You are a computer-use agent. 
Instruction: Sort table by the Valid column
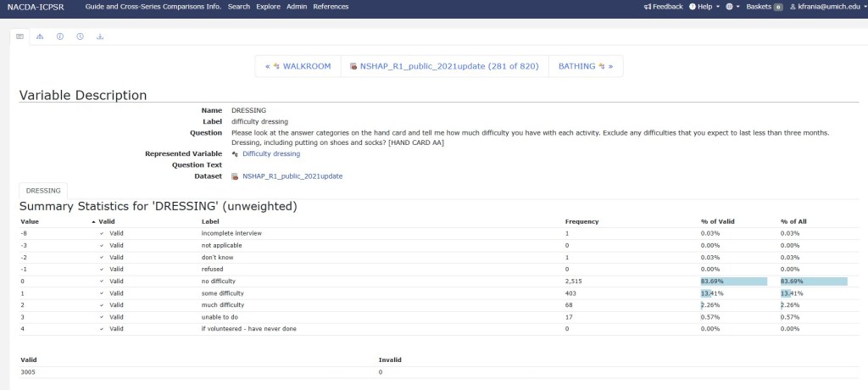pyautogui.click(x=105, y=221)
